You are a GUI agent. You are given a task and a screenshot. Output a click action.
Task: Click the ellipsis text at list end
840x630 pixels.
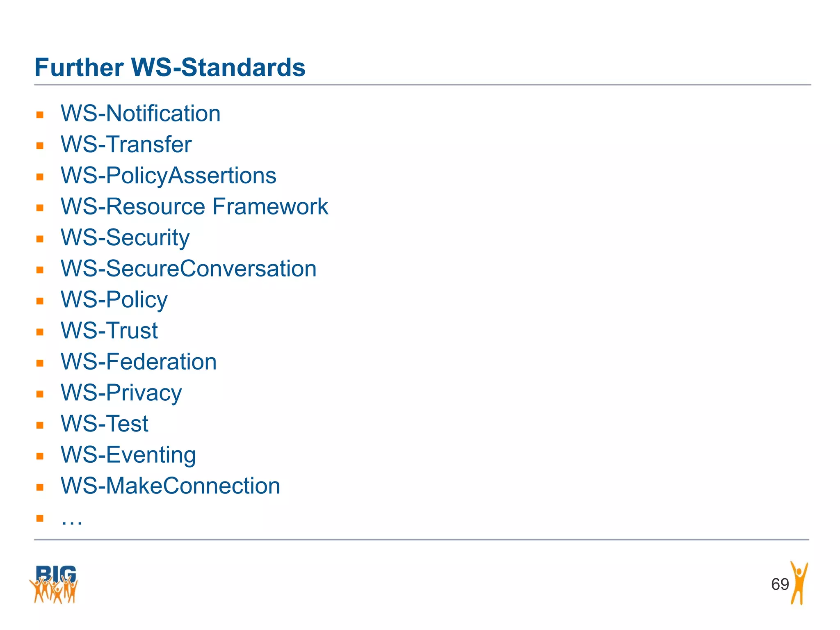coord(72,521)
